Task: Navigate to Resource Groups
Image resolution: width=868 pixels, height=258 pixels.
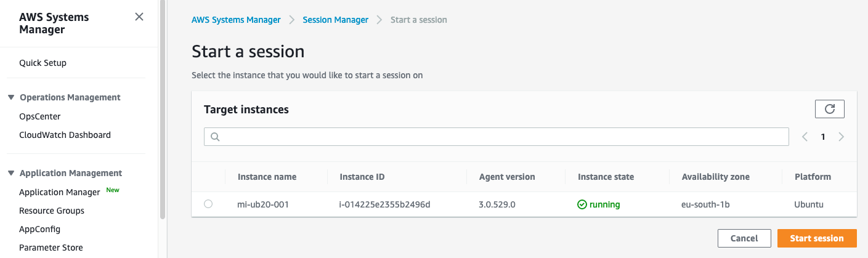Action: (x=51, y=211)
